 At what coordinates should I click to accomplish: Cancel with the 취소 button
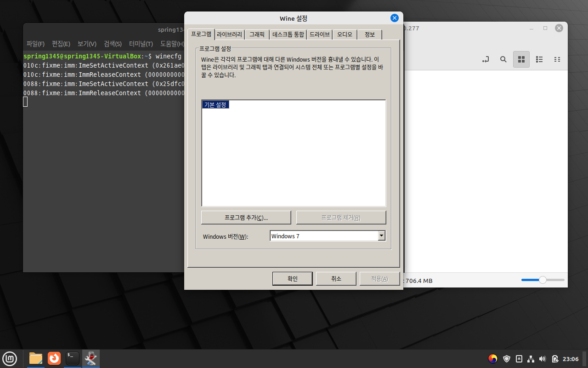tap(336, 279)
